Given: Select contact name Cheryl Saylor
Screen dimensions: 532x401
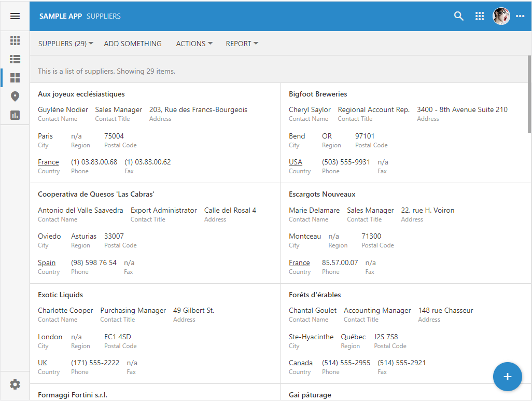Looking at the screenshot, I should click(x=310, y=109).
